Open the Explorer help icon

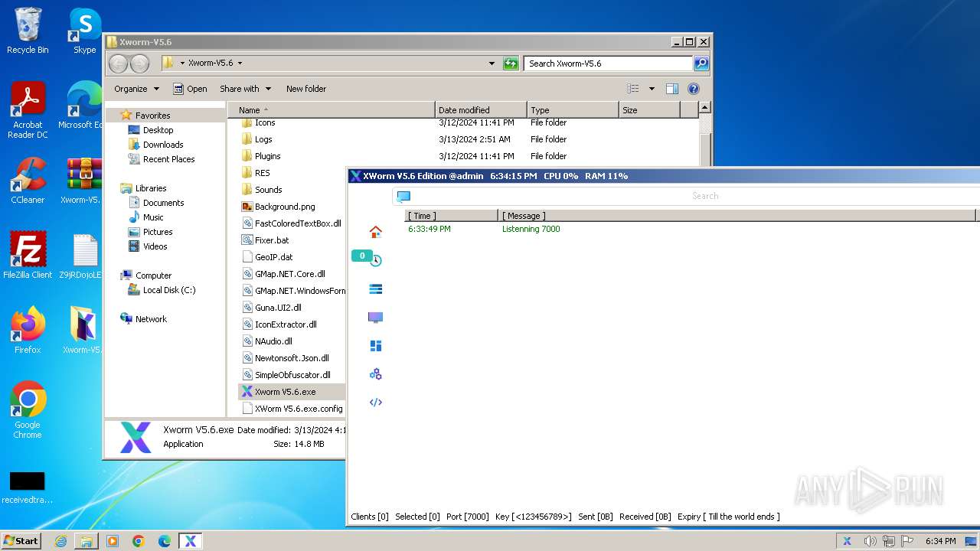694,89
